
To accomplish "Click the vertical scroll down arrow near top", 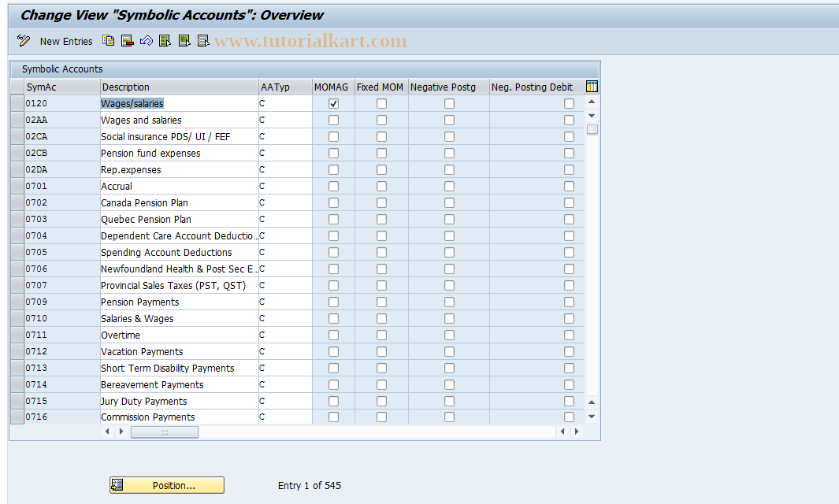I will [x=592, y=116].
